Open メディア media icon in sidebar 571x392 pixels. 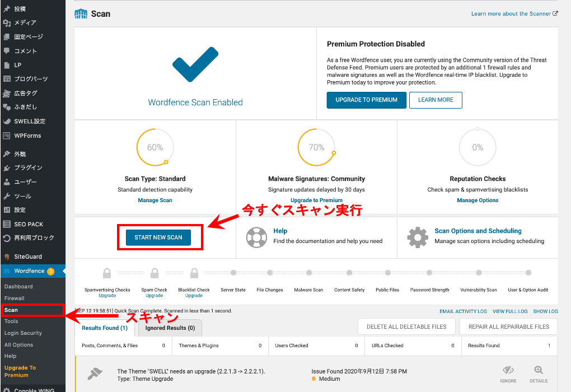[7, 22]
